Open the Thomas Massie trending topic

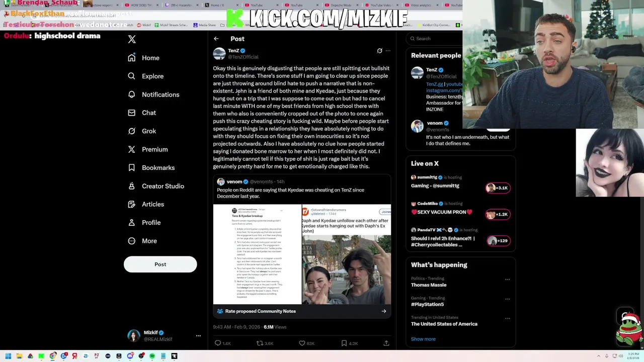coord(429,285)
